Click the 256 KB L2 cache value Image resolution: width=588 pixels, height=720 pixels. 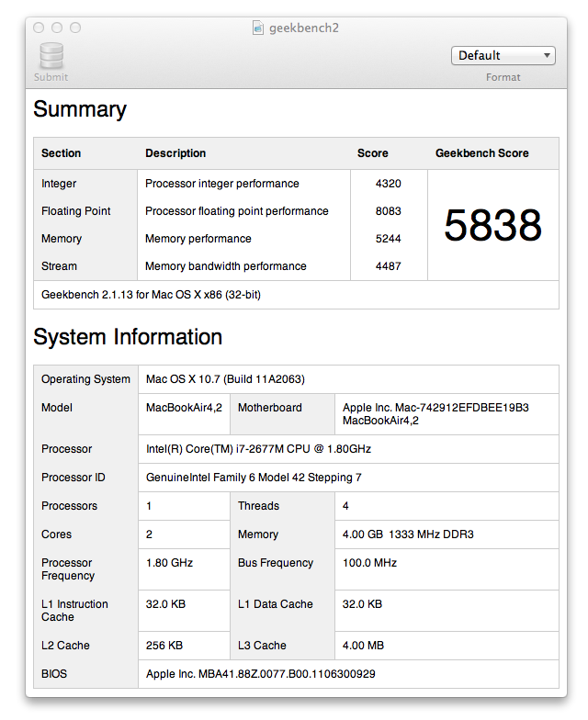click(x=164, y=646)
